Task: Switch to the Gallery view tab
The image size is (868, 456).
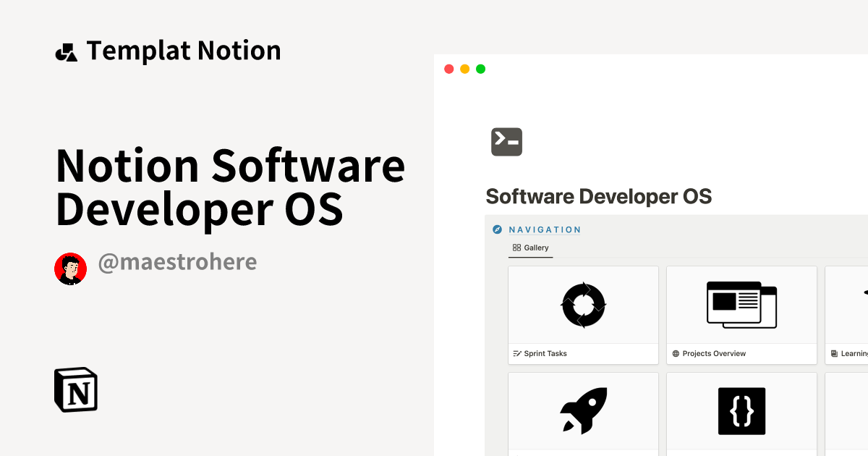Action: point(530,248)
